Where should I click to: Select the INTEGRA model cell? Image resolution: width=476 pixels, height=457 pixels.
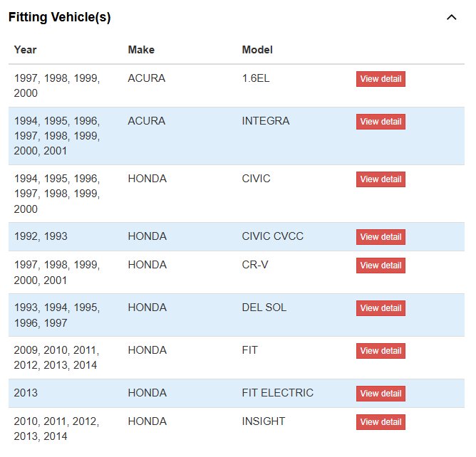[266, 121]
